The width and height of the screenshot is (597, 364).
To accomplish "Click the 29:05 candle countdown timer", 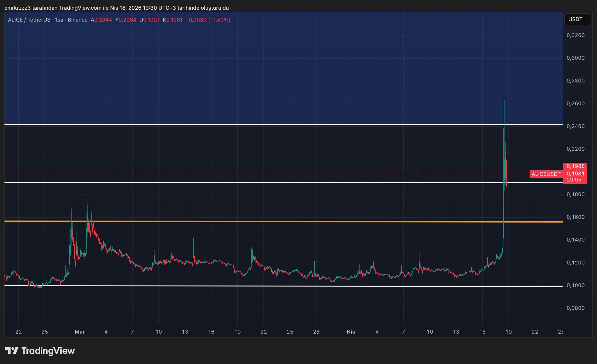I will coord(574,180).
